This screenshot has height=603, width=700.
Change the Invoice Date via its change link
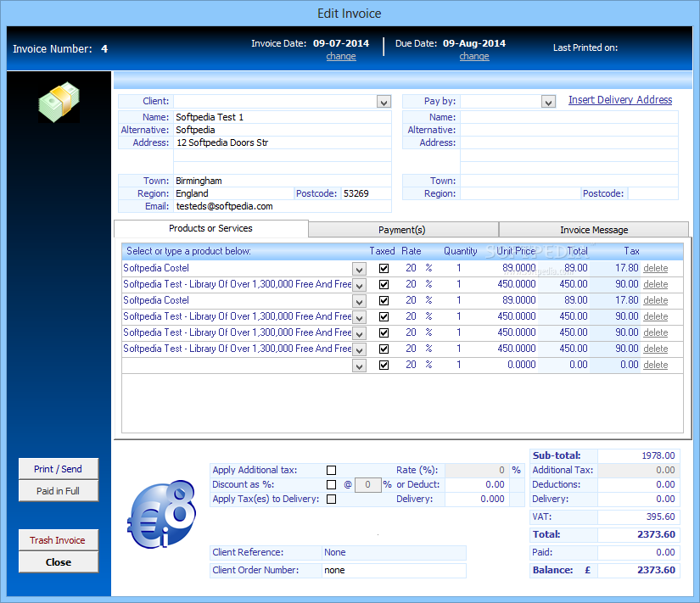click(341, 56)
